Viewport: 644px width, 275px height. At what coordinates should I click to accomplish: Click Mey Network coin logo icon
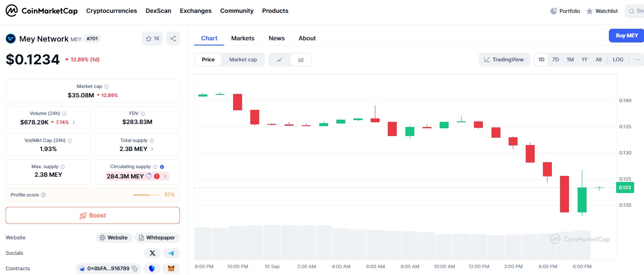11,39
